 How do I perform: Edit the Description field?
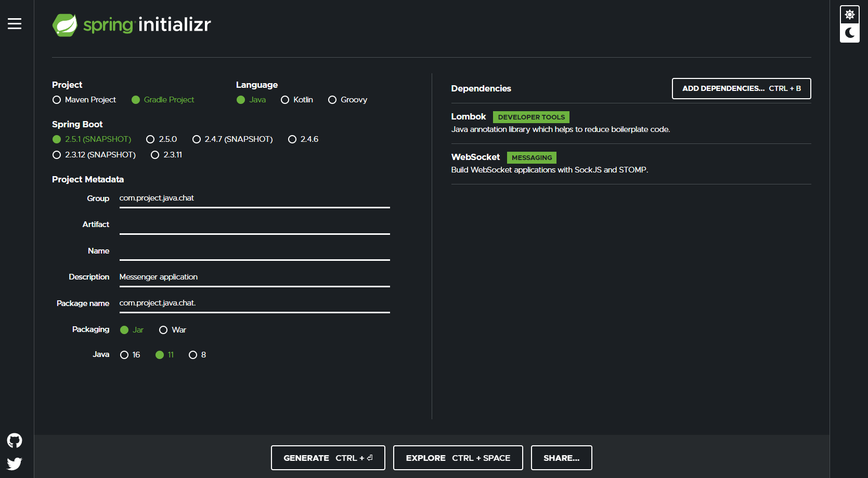coord(255,277)
